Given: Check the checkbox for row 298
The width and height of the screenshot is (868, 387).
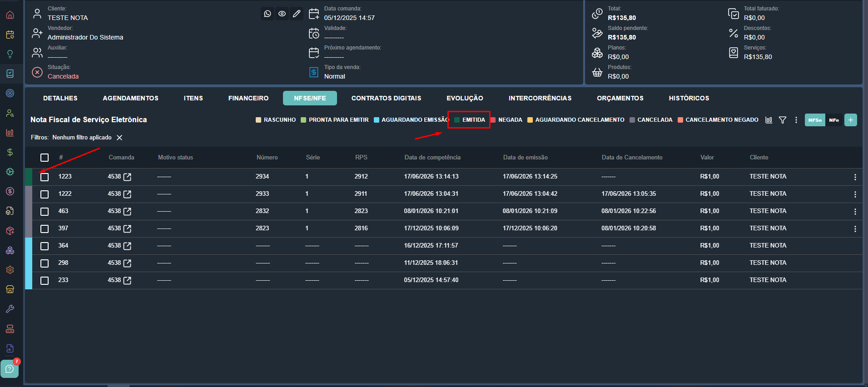Looking at the screenshot, I should (x=45, y=263).
